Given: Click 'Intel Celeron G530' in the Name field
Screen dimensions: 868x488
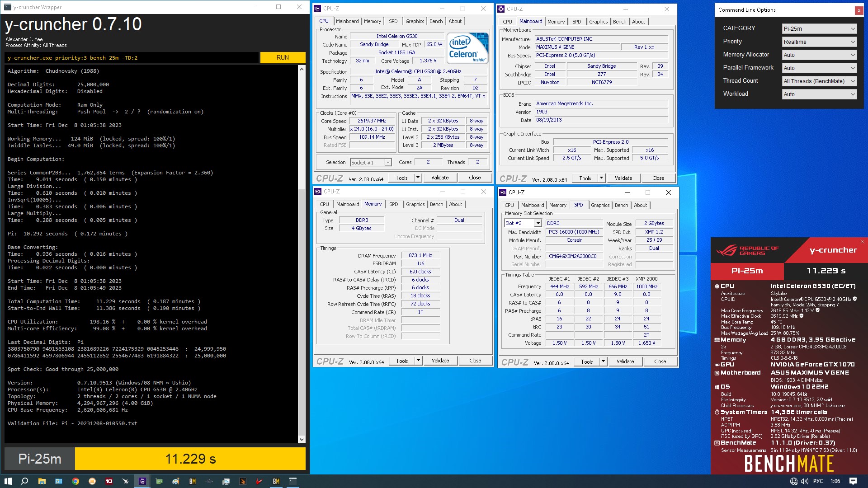Looking at the screenshot, I should point(397,36).
